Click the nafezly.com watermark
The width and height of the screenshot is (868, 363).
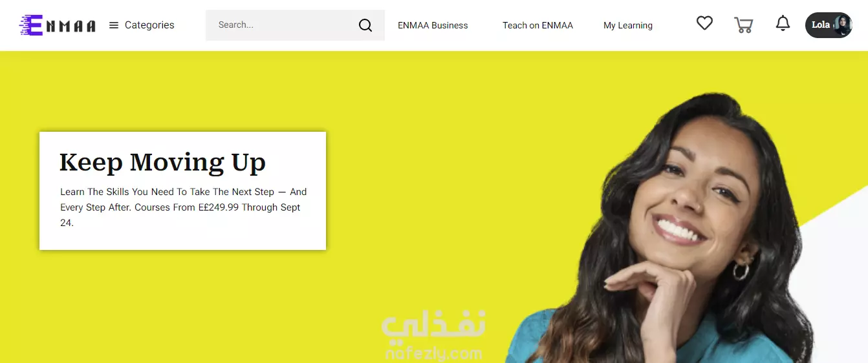pyautogui.click(x=433, y=337)
